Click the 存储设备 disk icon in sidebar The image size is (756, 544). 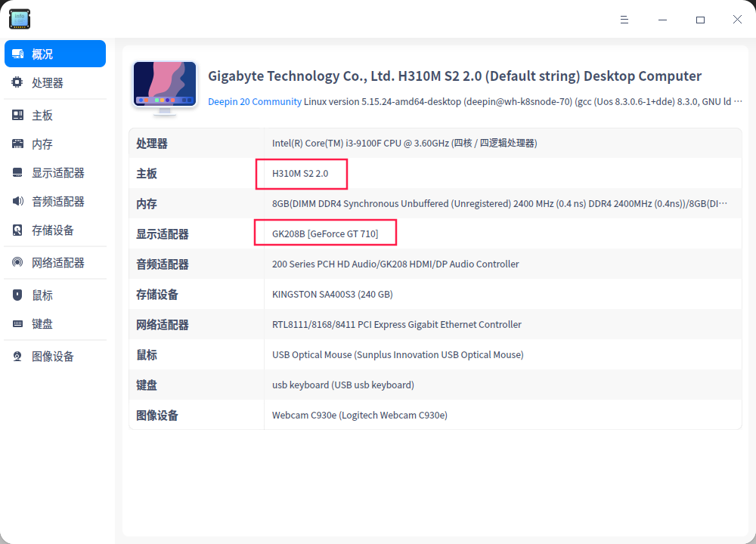[x=18, y=230]
